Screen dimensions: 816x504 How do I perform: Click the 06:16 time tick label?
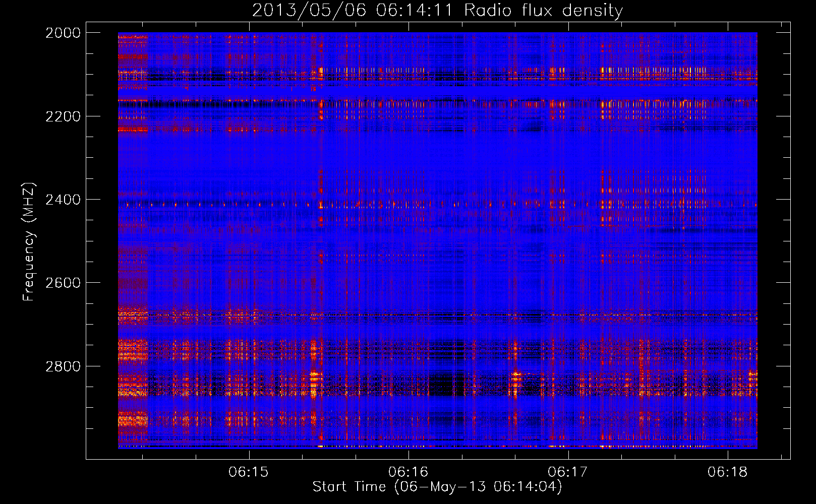(x=408, y=472)
